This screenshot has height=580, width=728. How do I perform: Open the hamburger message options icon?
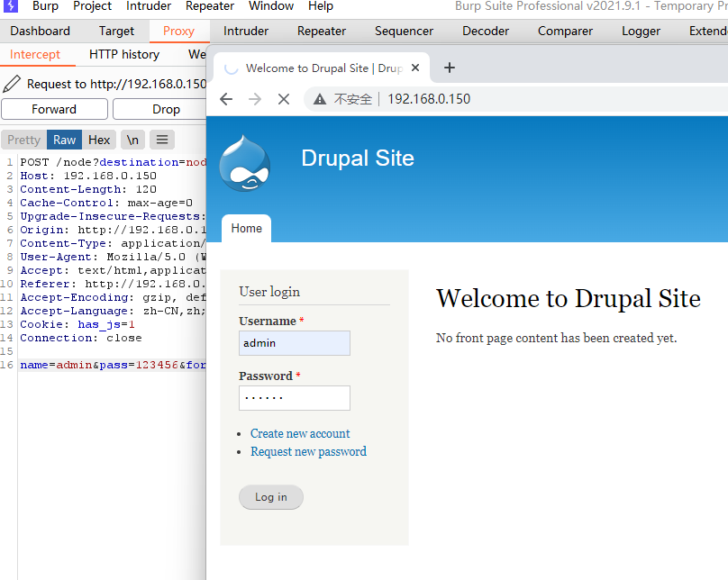click(162, 140)
